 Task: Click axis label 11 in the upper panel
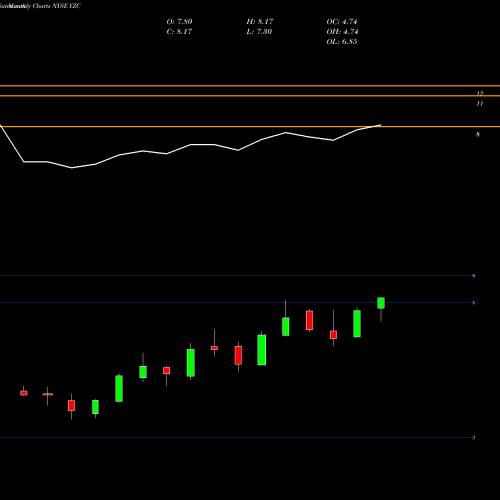480,104
